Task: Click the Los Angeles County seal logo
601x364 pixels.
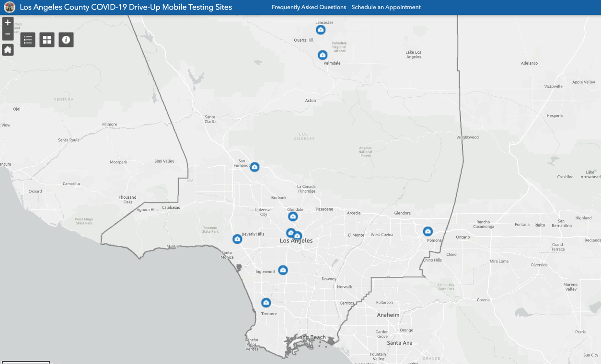Action: 9,7
